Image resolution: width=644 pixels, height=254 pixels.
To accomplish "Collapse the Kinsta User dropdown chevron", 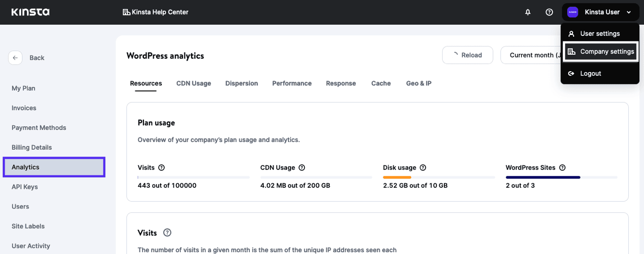I will click(x=629, y=12).
